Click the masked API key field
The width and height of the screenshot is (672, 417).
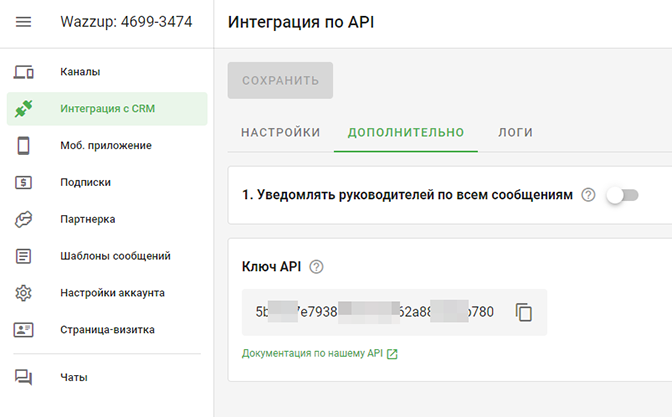(375, 312)
